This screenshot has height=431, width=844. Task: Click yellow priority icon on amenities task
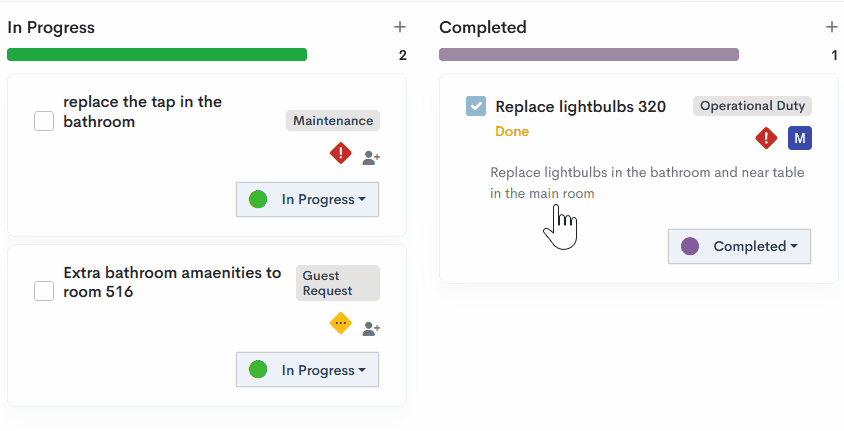(341, 324)
